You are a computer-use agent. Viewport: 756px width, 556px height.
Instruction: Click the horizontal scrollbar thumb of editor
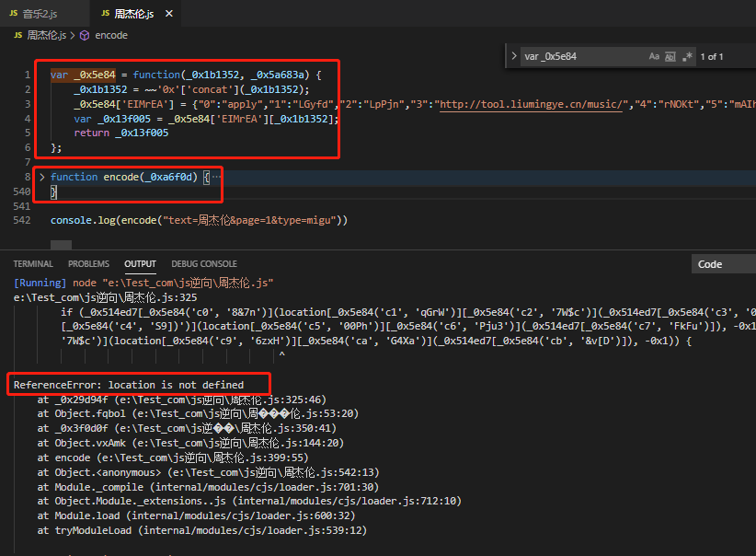tap(62, 245)
